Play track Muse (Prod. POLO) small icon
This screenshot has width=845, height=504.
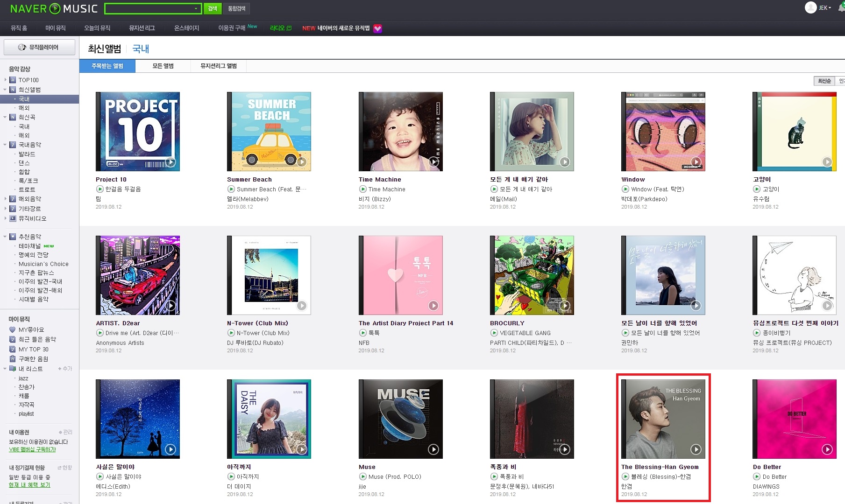click(362, 476)
